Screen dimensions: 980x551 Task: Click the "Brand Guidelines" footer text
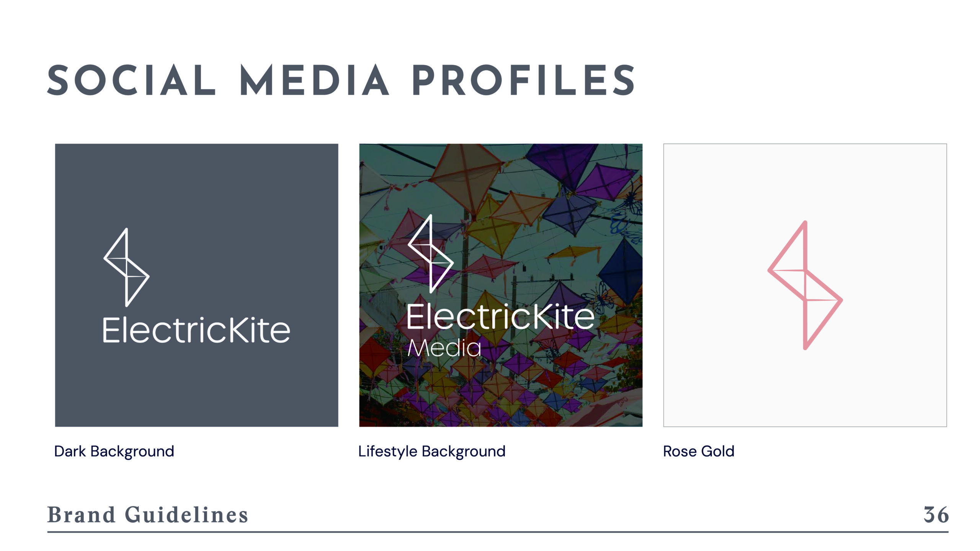pos(148,515)
